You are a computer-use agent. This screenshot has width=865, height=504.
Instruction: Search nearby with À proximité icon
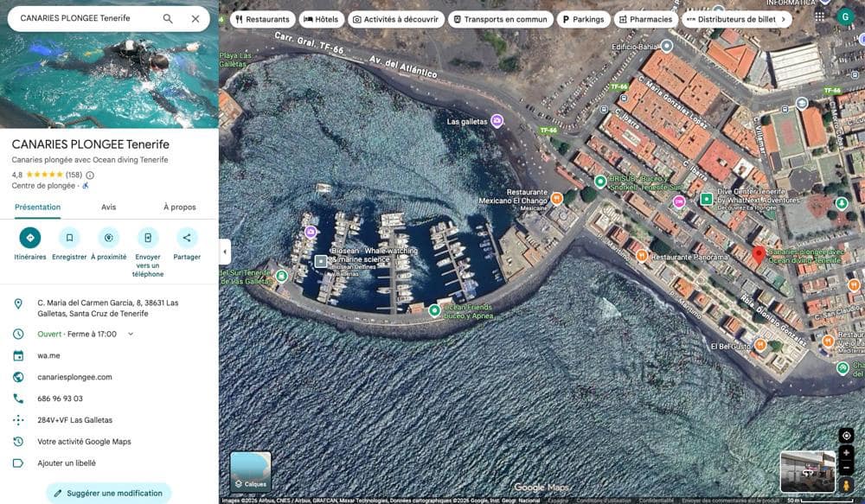point(109,238)
